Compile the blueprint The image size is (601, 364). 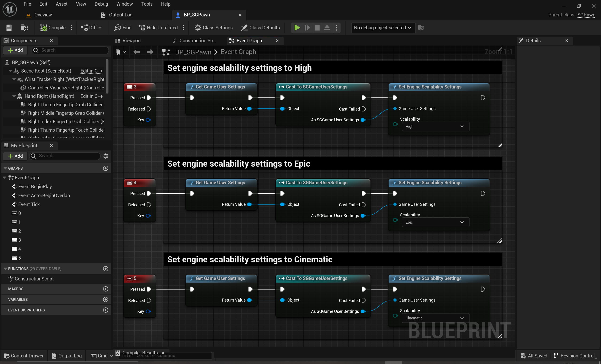53,27
